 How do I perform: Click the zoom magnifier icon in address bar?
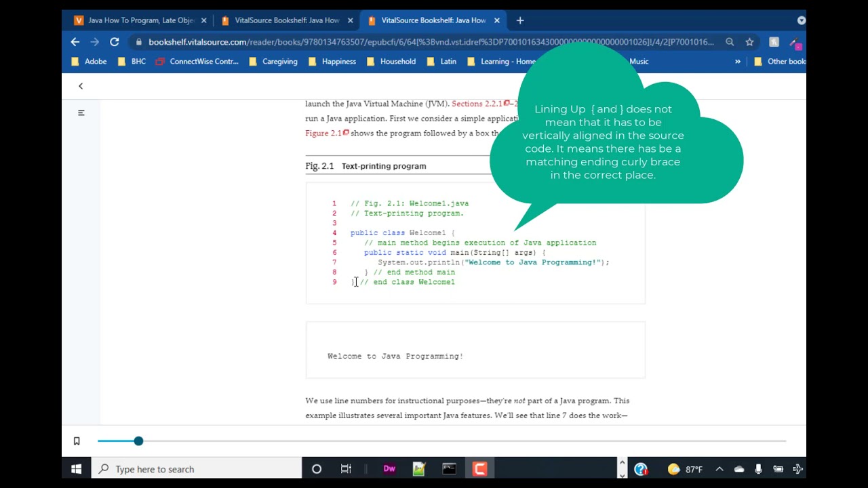pos(730,42)
